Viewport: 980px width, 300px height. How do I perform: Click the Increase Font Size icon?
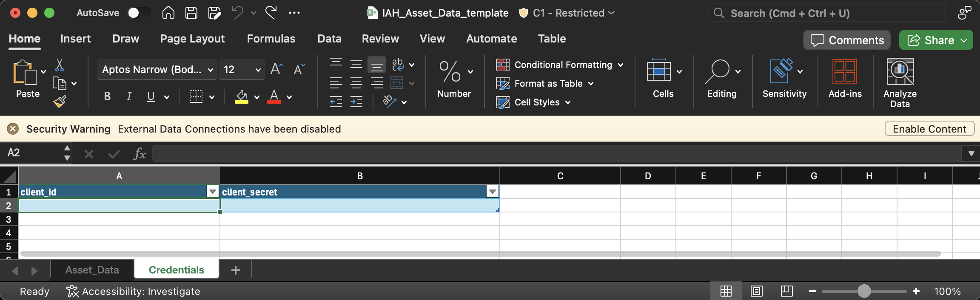point(276,69)
